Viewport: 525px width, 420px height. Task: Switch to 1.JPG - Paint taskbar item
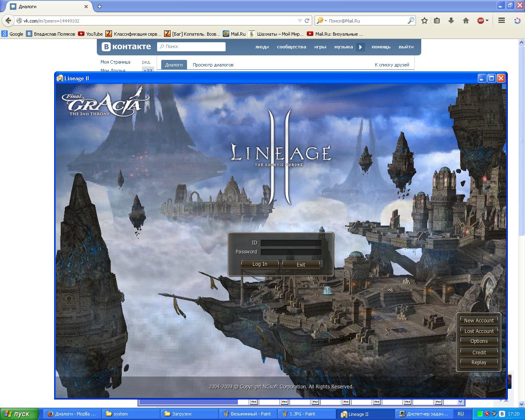(307, 414)
